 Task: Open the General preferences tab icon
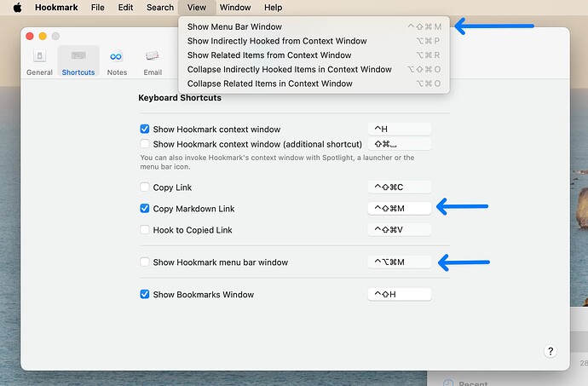39,56
